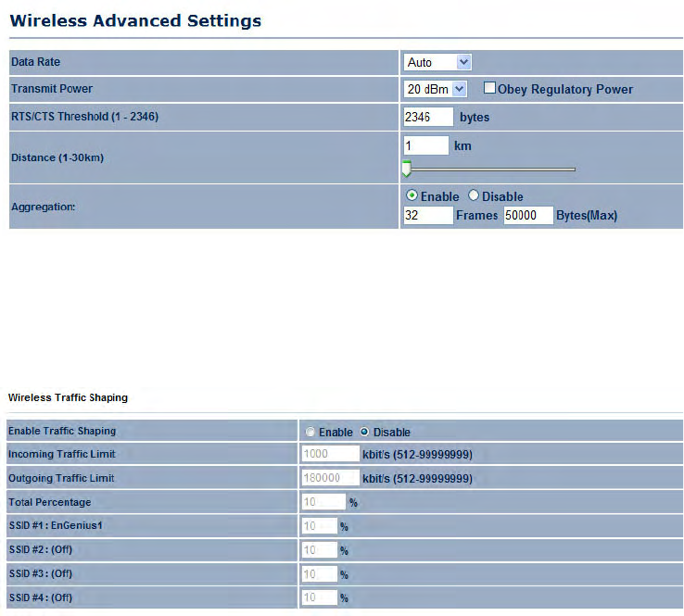
Task: Click the Transmit Power label
Action: tap(52, 89)
